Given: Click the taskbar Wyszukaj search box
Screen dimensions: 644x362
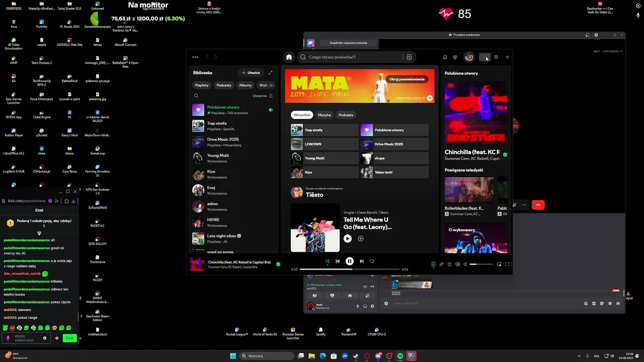Looking at the screenshot, I should (x=267, y=356).
